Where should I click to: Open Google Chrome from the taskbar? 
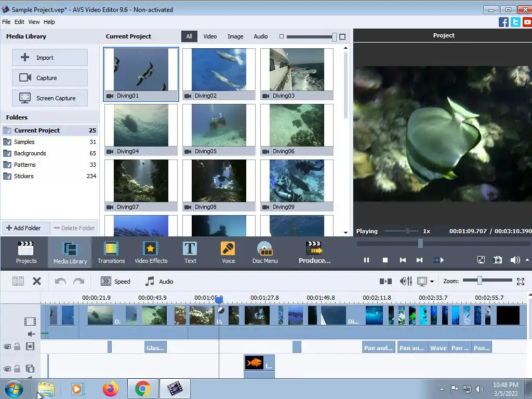(142, 389)
